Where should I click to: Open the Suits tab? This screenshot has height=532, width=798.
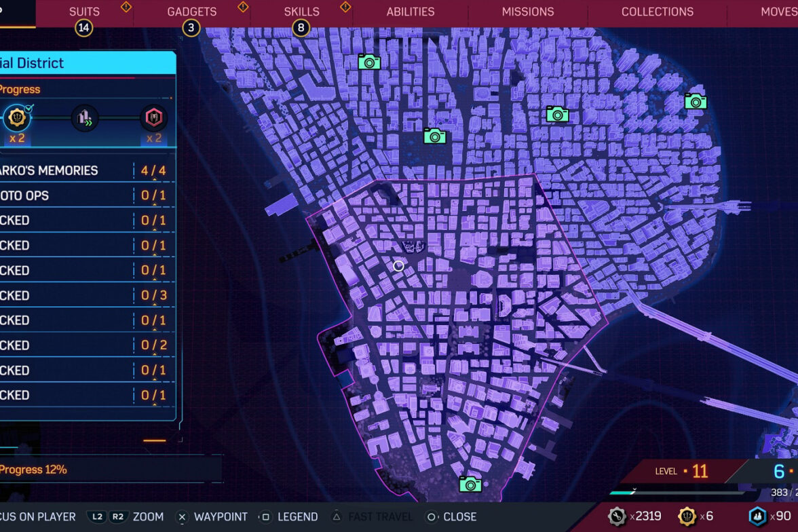click(x=84, y=12)
